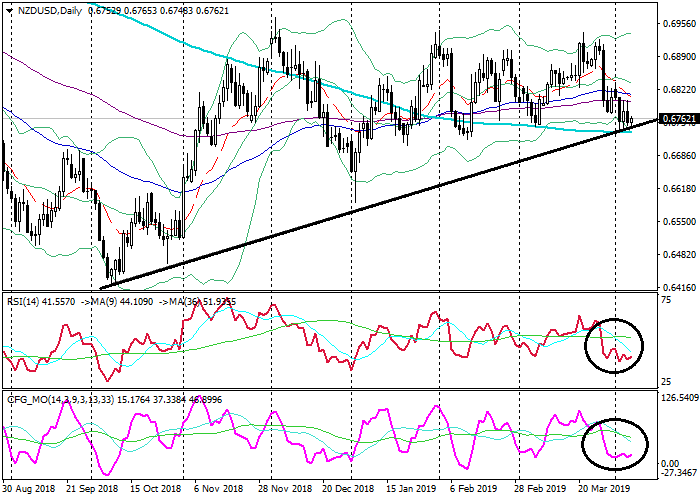700x500 pixels.
Task: Click the NZDUSD,Daily chart title
Action: pyautogui.click(x=50, y=10)
